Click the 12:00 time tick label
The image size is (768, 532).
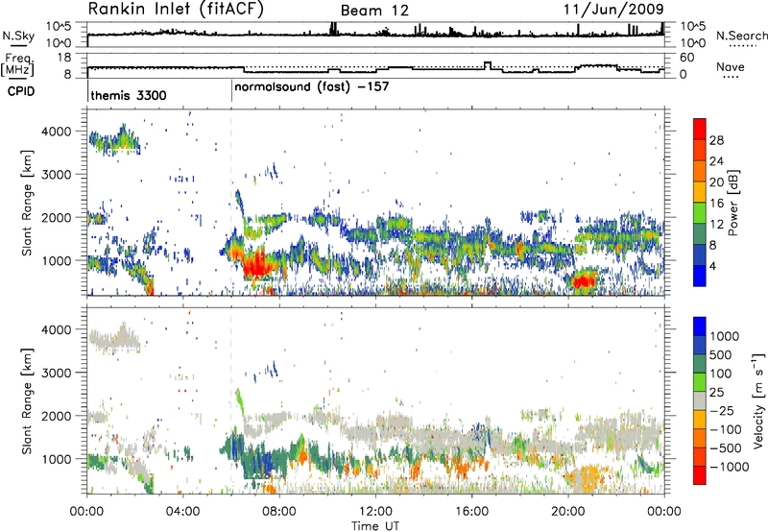click(375, 512)
